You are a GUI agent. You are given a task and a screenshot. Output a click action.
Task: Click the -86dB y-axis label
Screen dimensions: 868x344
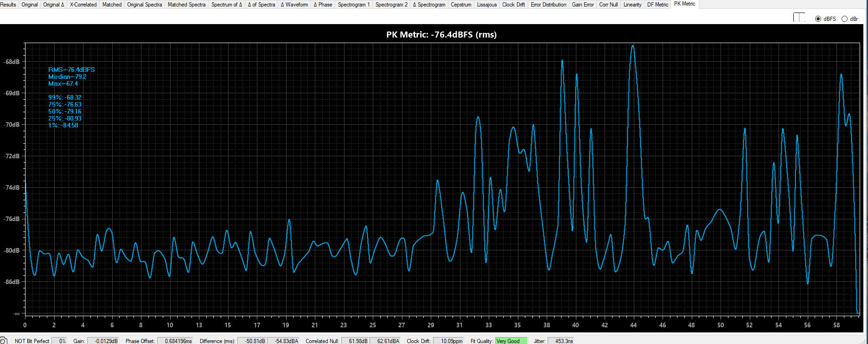pyautogui.click(x=12, y=281)
